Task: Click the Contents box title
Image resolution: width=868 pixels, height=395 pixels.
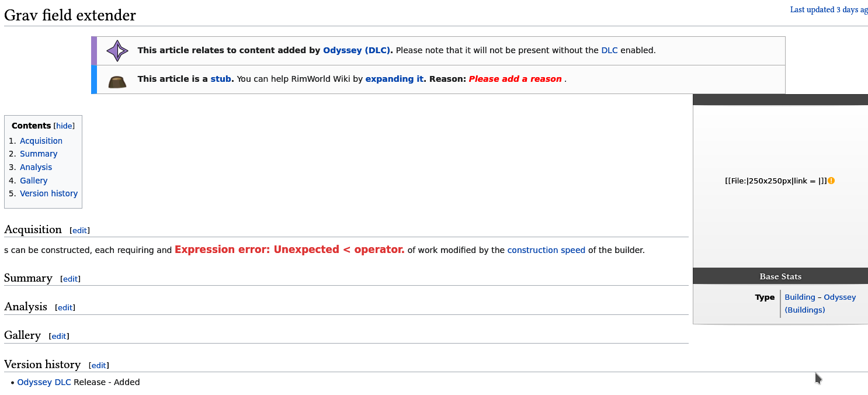Action: coord(32,126)
